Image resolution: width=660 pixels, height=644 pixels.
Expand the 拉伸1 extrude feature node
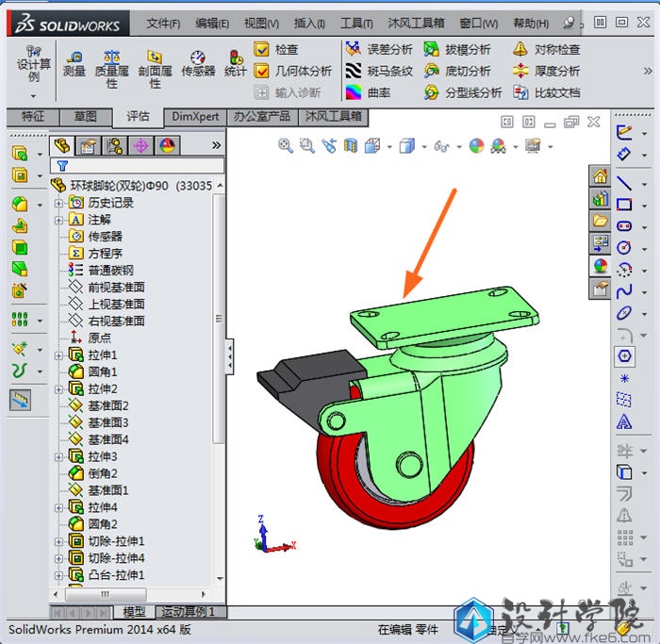coord(58,355)
